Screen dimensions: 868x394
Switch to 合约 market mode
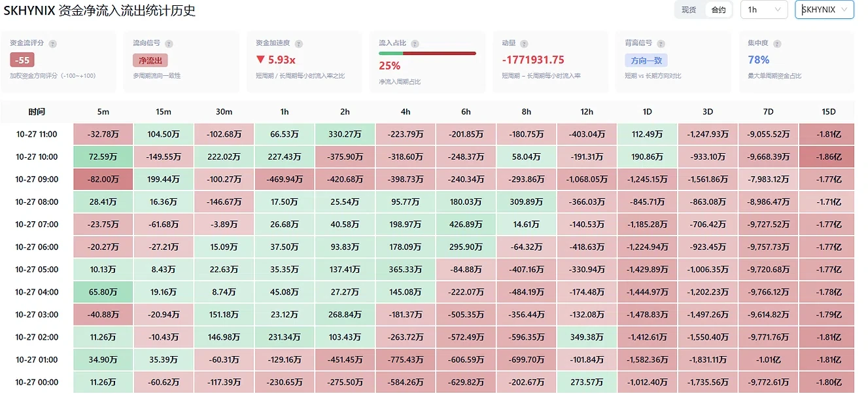point(718,10)
